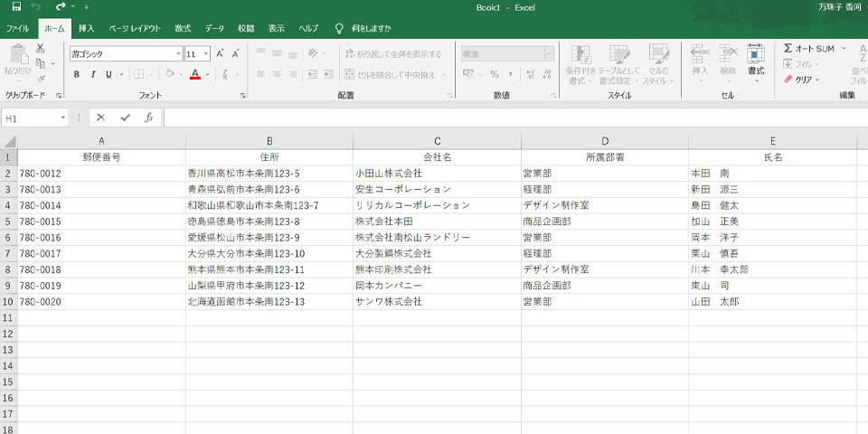The image size is (868, 434).
Task: Click the オート SUM sigma icon
Action: click(788, 49)
